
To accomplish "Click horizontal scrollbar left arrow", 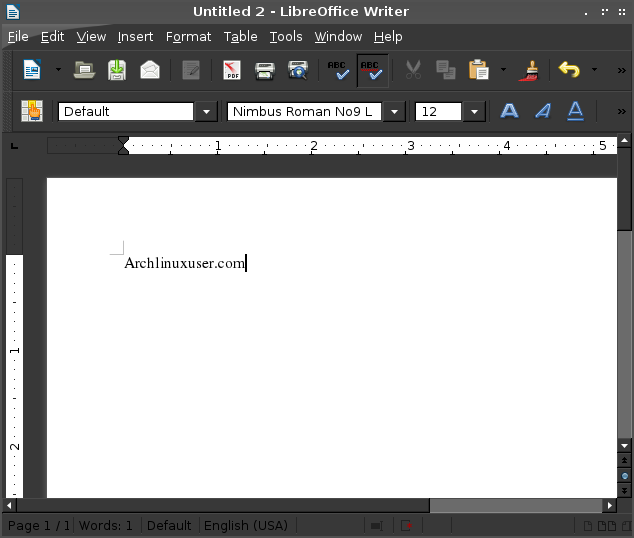I will [9, 505].
